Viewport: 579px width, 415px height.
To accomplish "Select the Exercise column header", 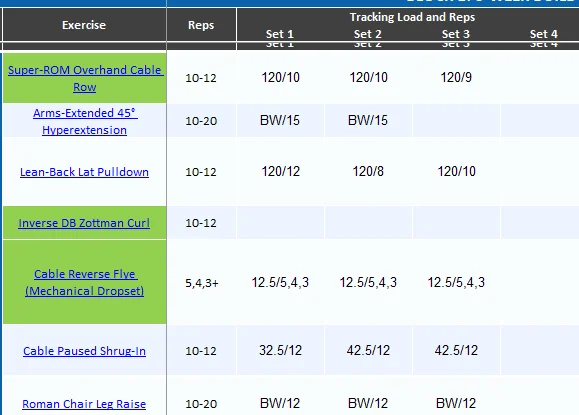I will coord(84,25).
